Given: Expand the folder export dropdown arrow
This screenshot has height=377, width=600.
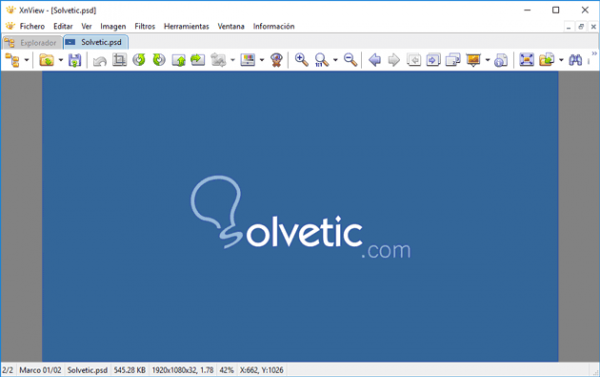Looking at the screenshot, I should click(x=561, y=60).
